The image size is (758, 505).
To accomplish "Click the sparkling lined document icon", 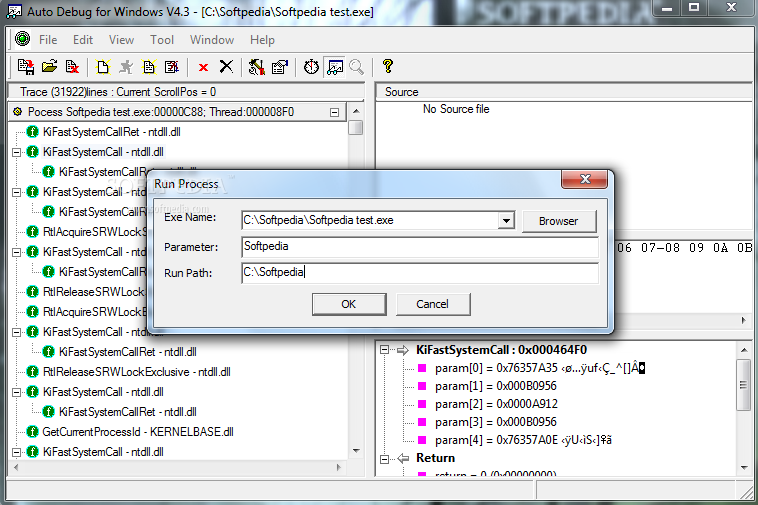I will (x=149, y=67).
